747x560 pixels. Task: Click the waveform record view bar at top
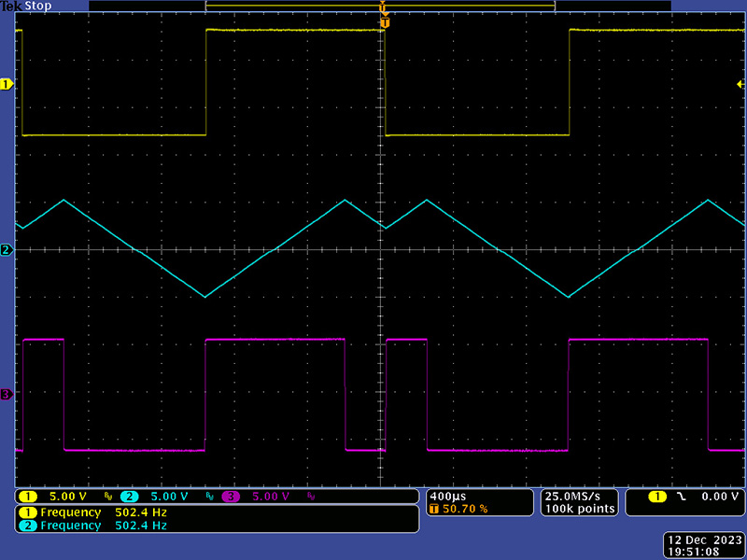(380, 6)
